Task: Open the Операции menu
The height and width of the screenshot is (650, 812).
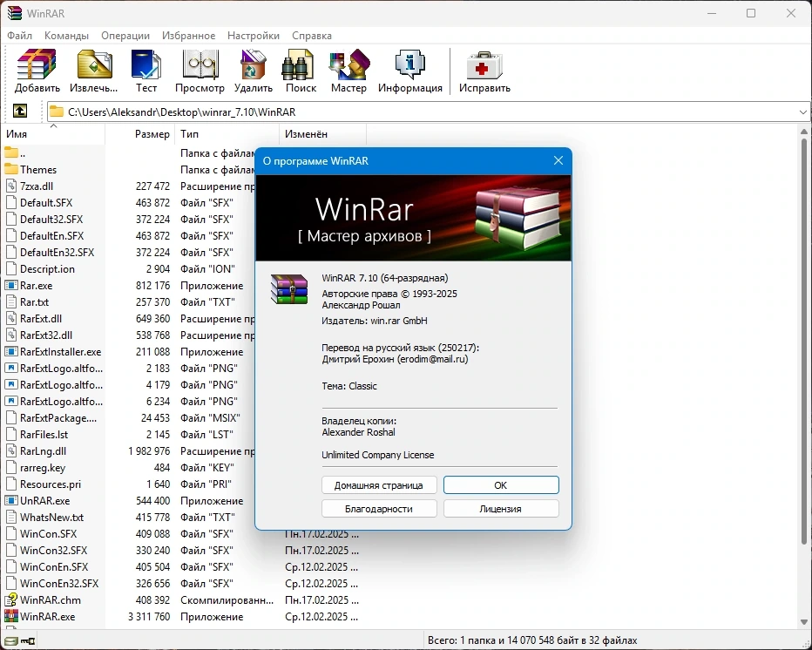Action: 125,36
